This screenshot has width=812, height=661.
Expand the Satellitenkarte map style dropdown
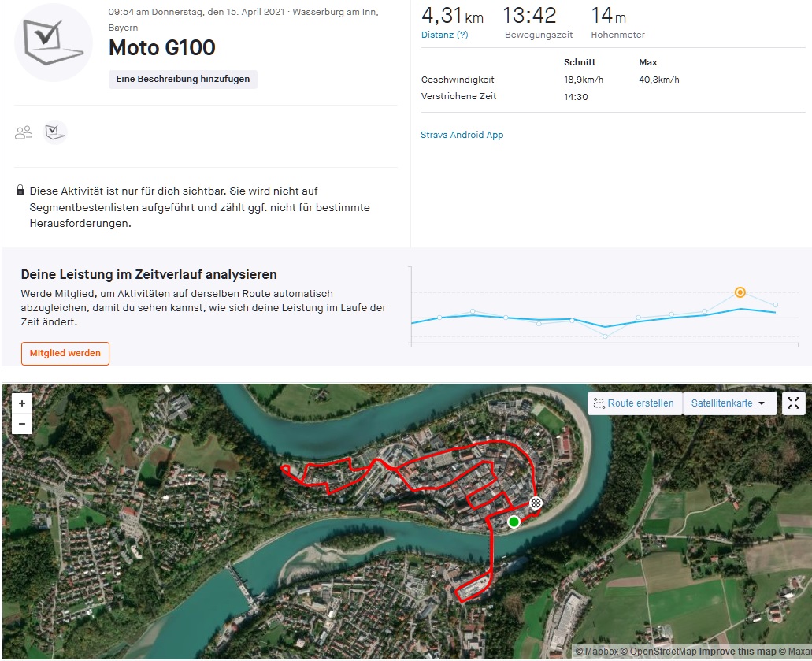[x=729, y=403]
